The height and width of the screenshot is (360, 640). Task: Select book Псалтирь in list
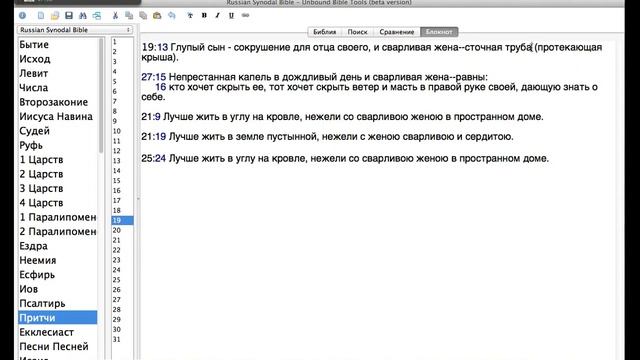(x=58, y=303)
